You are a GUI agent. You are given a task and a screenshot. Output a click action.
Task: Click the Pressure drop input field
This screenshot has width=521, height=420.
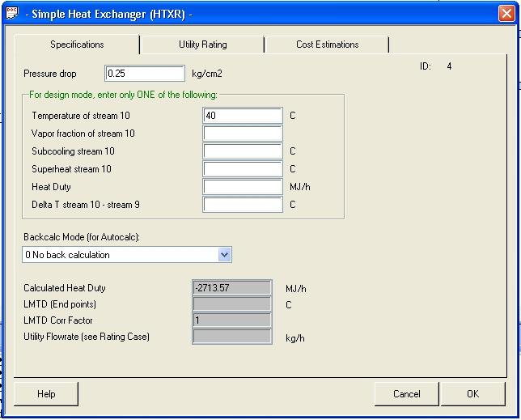click(x=145, y=74)
